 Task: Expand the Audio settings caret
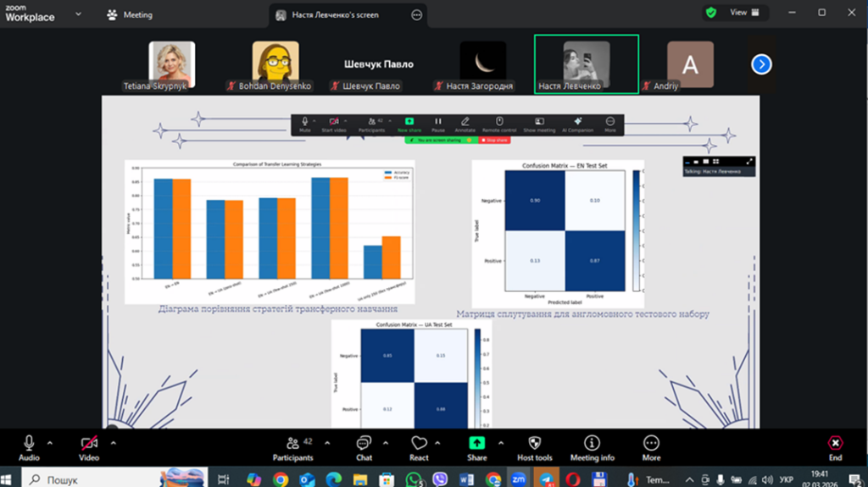[x=50, y=442]
